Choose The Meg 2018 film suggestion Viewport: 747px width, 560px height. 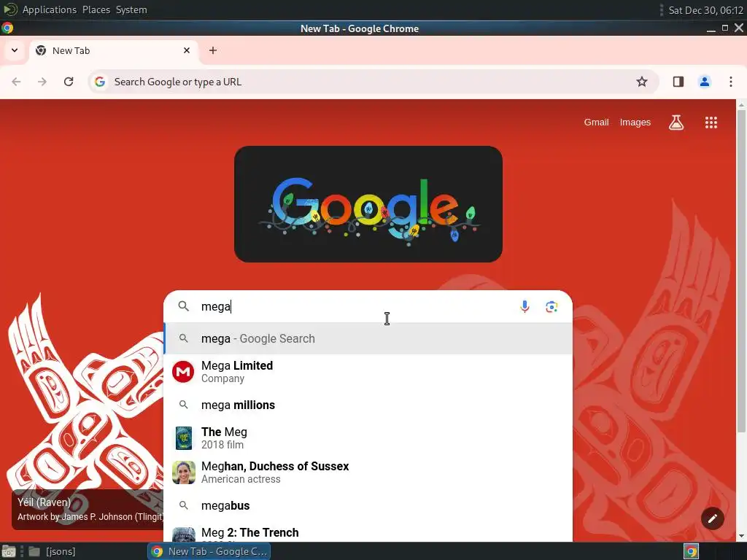[368, 438]
